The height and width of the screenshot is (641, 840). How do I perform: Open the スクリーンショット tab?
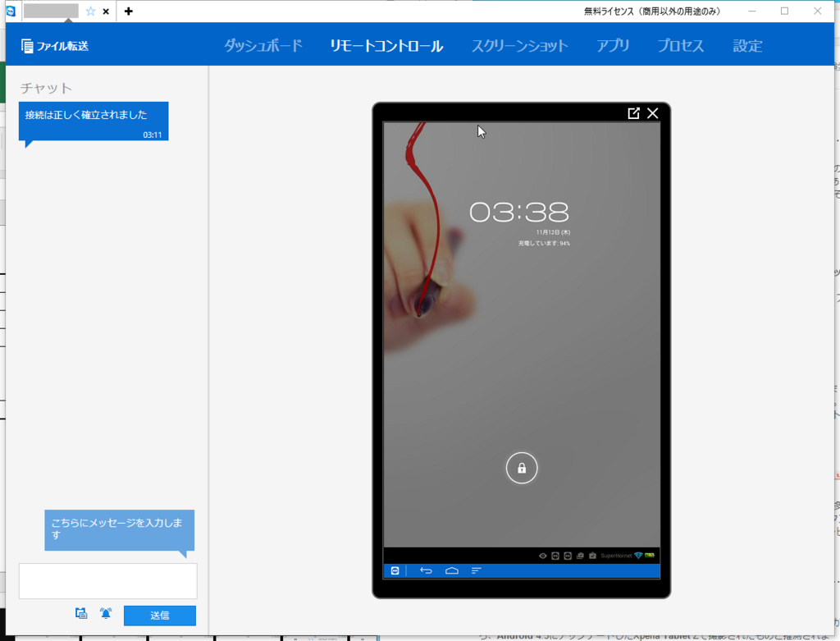coord(519,46)
